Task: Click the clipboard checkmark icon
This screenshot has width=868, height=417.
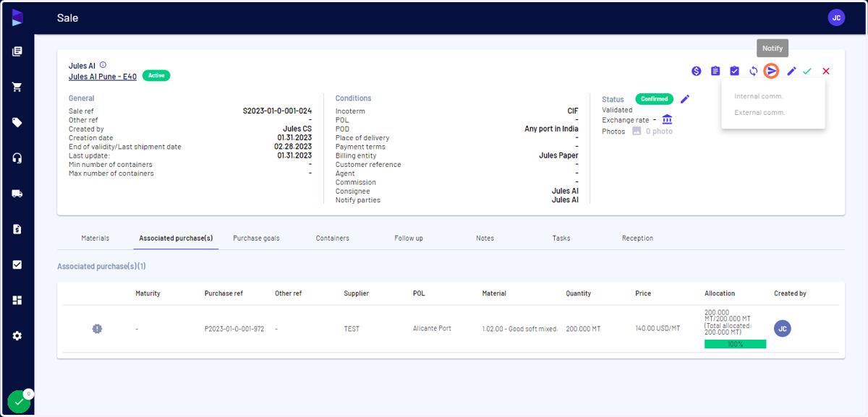Action: tap(734, 71)
